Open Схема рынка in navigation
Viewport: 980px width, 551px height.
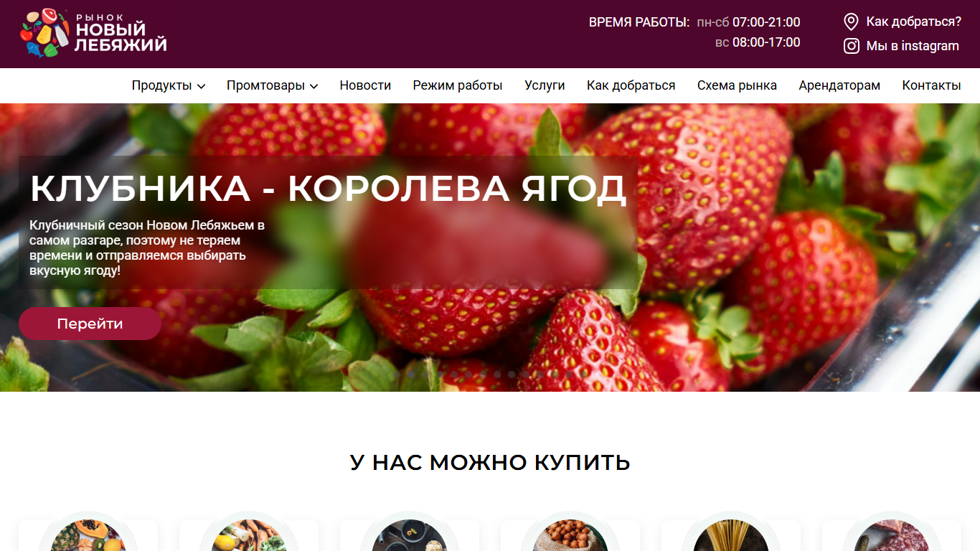click(x=737, y=85)
